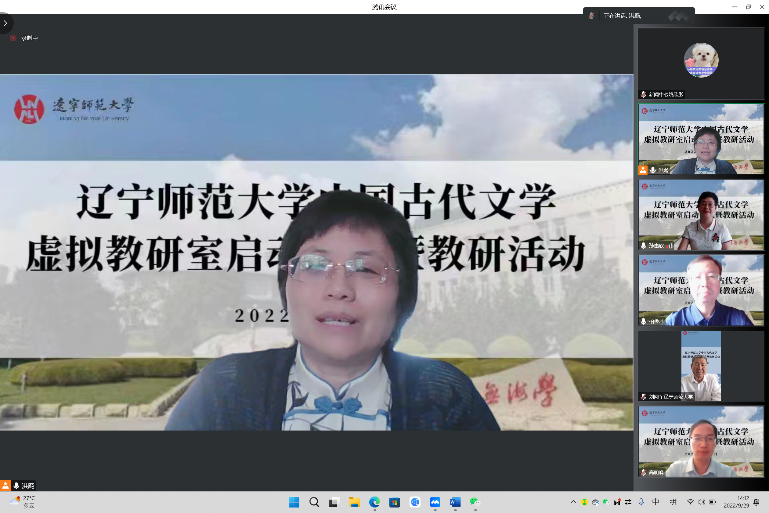This screenshot has width=769, height=513.
Task: Click the red recording indicator
Action: click(x=13, y=38)
